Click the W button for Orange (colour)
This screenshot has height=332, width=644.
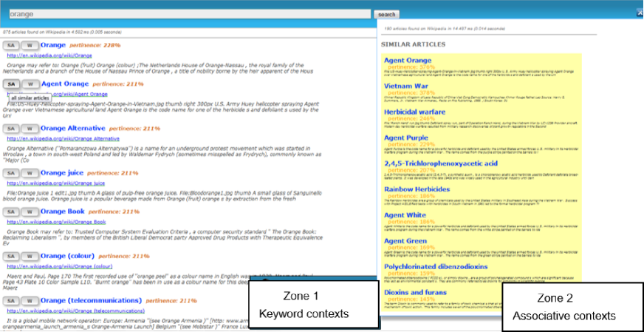tap(30, 257)
